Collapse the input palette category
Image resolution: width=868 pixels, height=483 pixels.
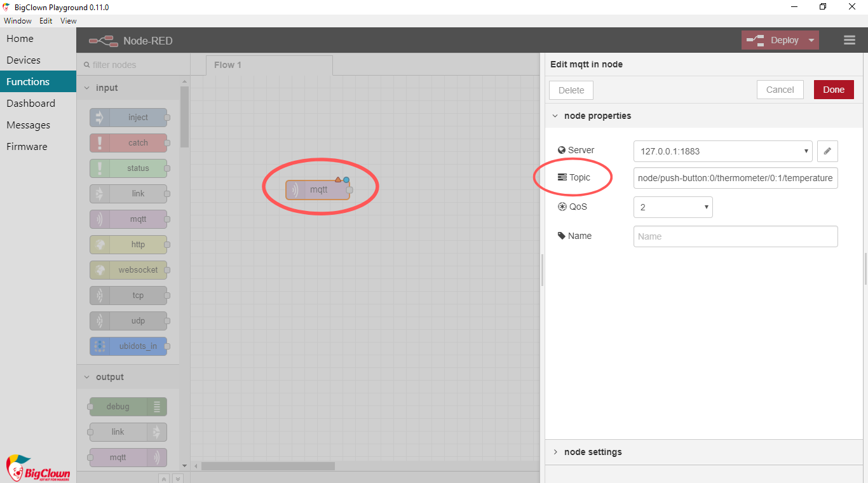[x=128, y=88]
